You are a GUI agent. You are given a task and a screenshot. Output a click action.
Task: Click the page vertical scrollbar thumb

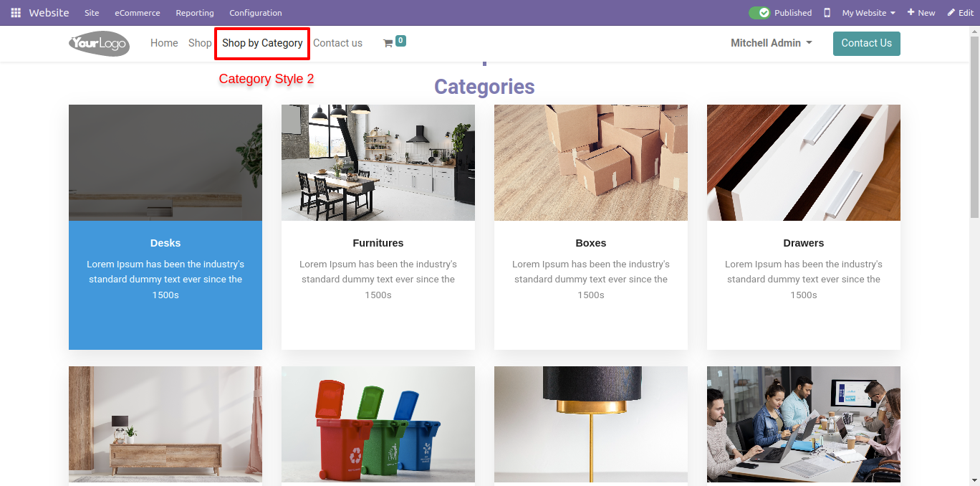tap(974, 128)
